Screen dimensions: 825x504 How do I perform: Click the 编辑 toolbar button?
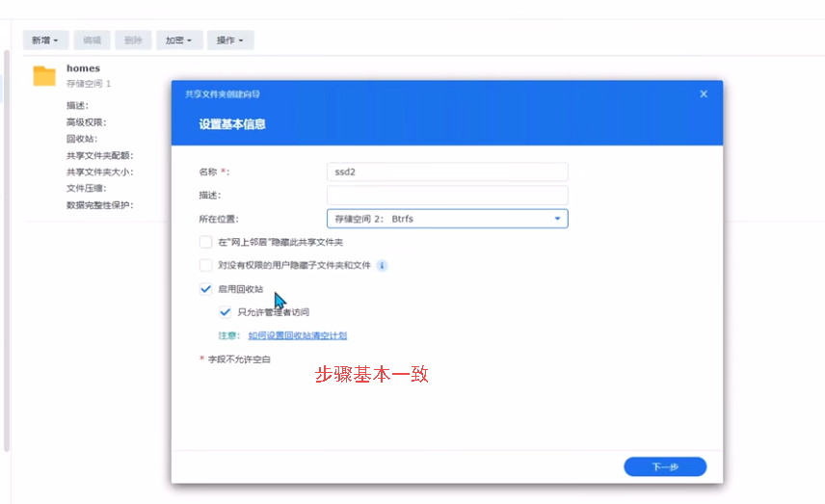pyautogui.click(x=93, y=40)
